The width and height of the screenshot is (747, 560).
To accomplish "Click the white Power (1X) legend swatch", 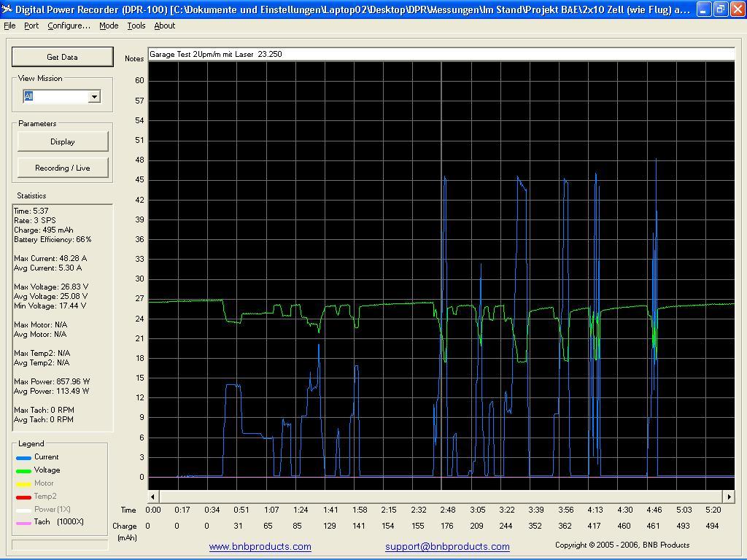I will pyautogui.click(x=24, y=510).
